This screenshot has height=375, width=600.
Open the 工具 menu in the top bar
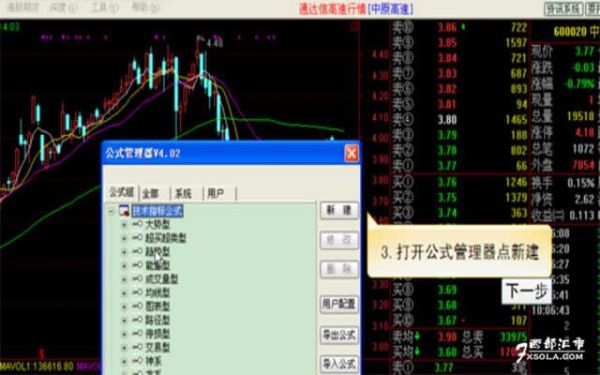104,7
